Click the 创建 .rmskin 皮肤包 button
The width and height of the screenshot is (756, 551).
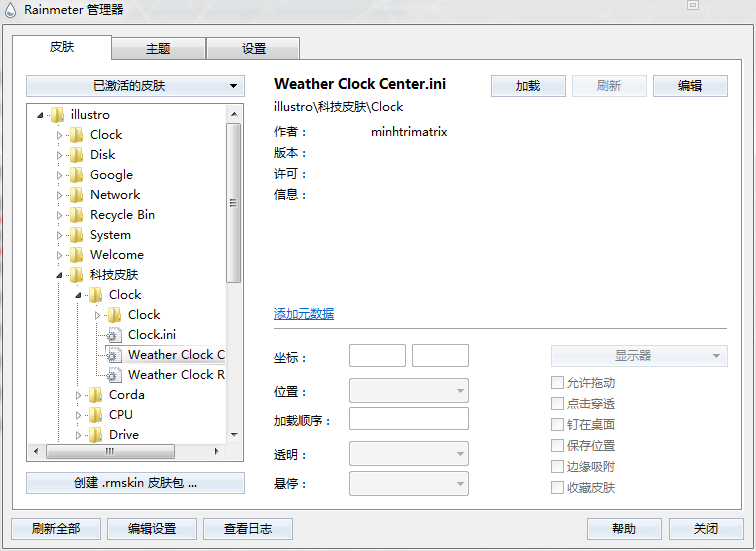[135, 483]
